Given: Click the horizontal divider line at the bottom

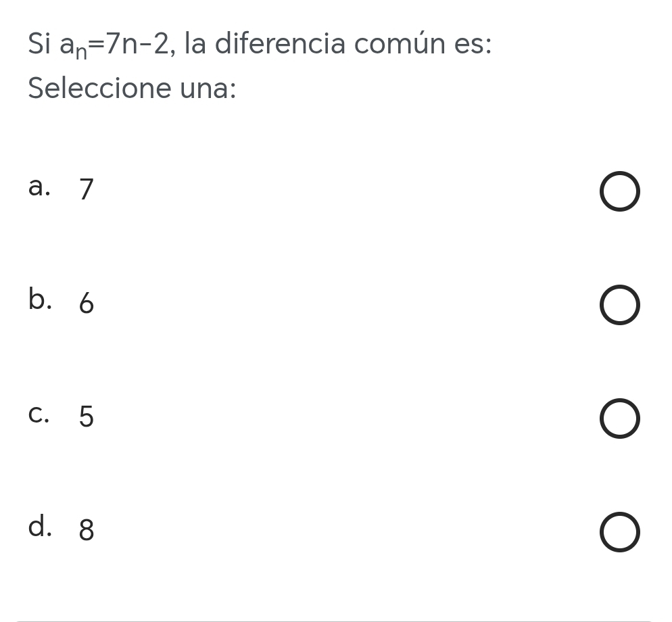Looking at the screenshot, I should (x=334, y=621).
